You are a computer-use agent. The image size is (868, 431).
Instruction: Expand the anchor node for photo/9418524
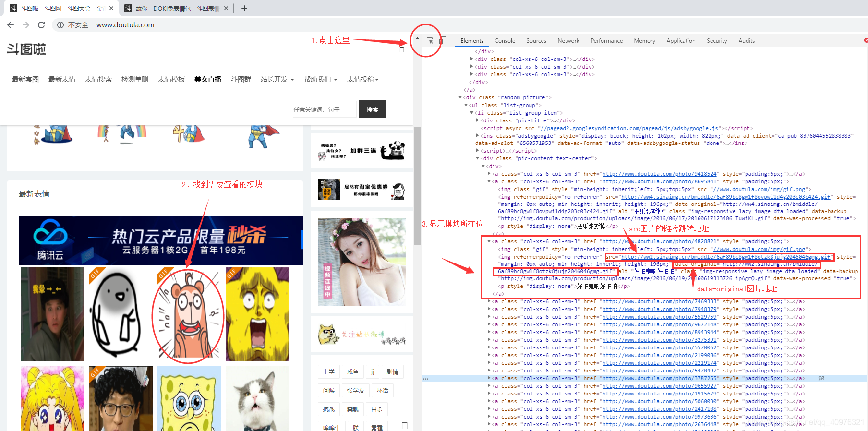point(489,174)
